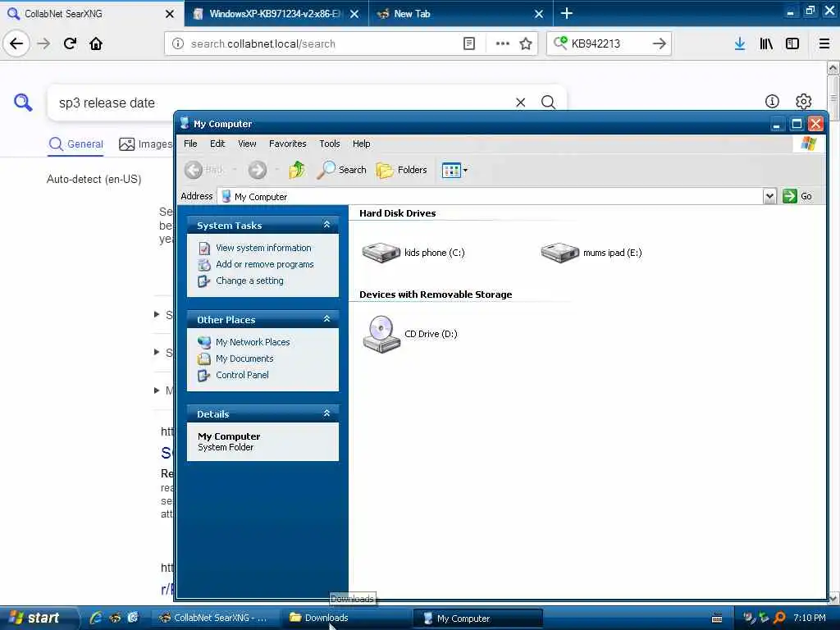The image size is (840, 630).
Task: Toggle reader view in address bar
Action: pos(468,43)
